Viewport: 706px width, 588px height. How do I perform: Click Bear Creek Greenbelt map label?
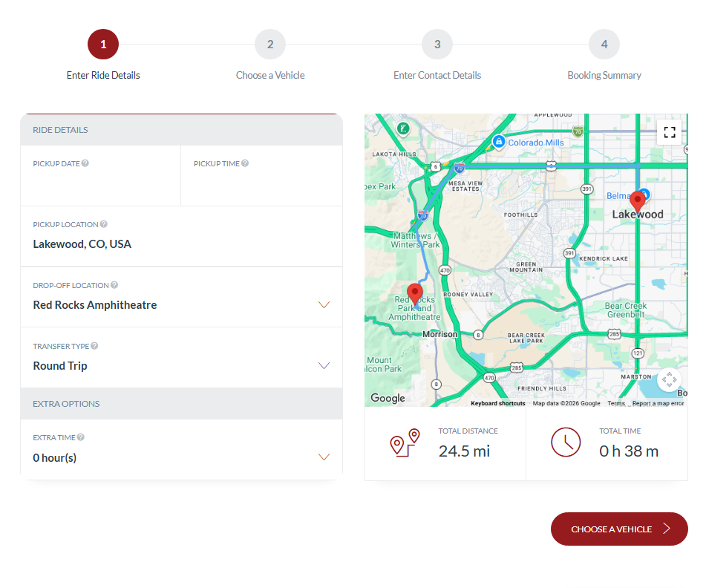pos(626,310)
